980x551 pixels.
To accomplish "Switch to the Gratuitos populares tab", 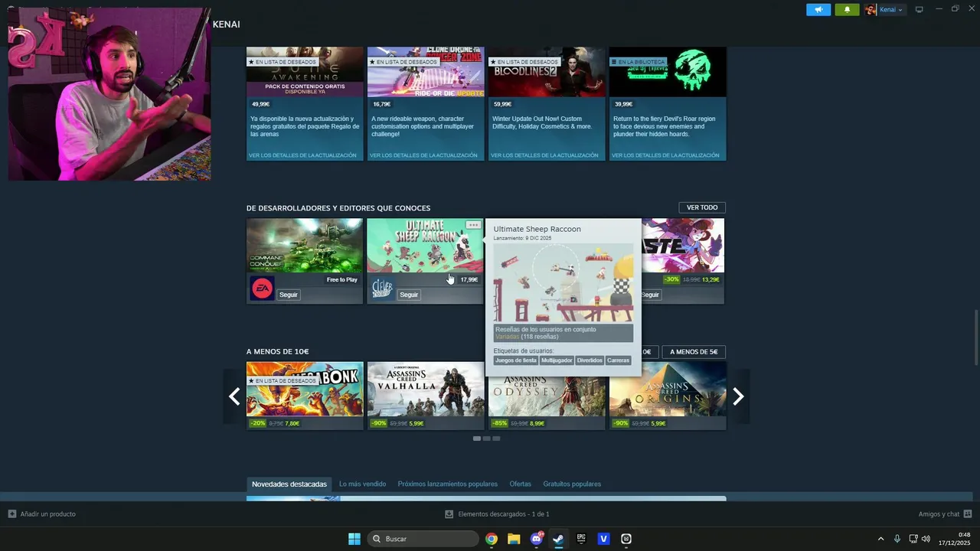I will click(x=572, y=484).
